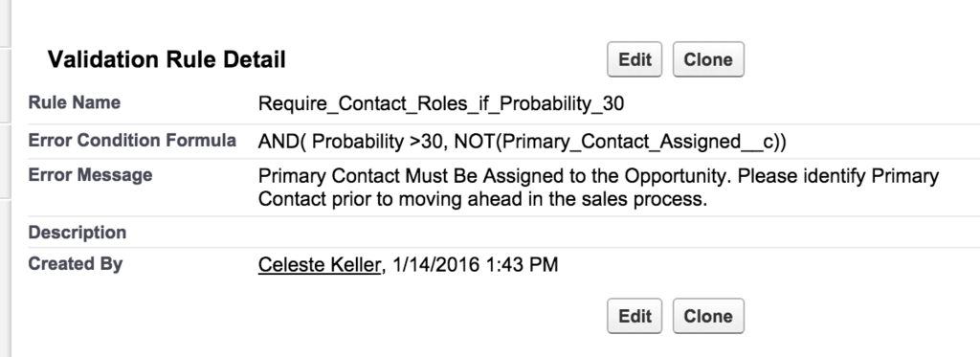Screen dimensions: 980x357
Task: Select the Created By field label
Action: click(75, 263)
